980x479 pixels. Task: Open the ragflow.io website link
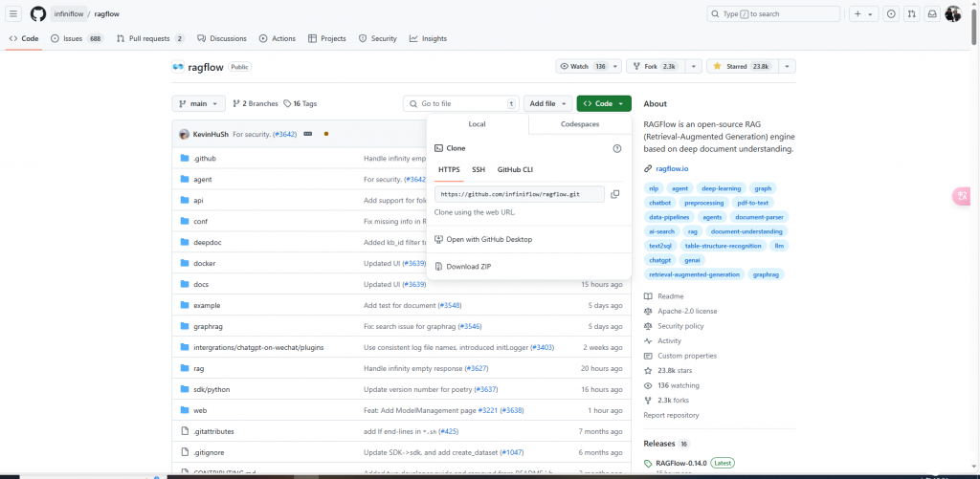pos(672,168)
